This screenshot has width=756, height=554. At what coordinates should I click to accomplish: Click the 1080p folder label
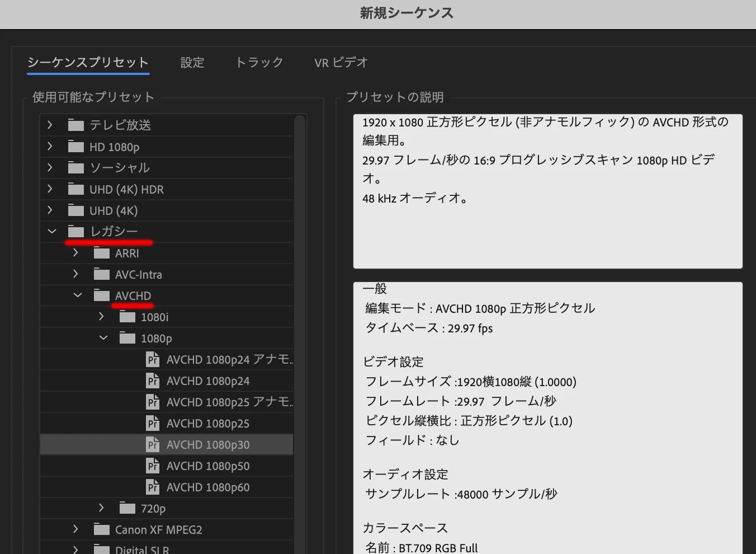pyautogui.click(x=157, y=339)
